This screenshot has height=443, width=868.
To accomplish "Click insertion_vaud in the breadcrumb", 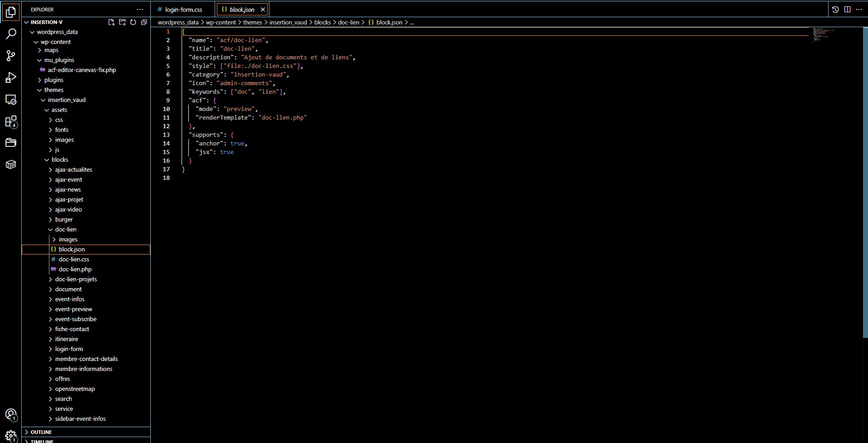I will point(288,22).
